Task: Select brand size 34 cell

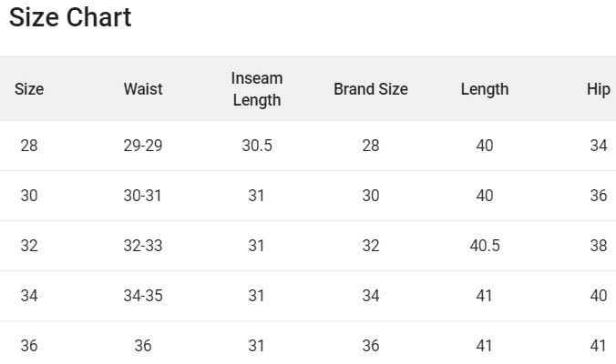Action: (370, 296)
